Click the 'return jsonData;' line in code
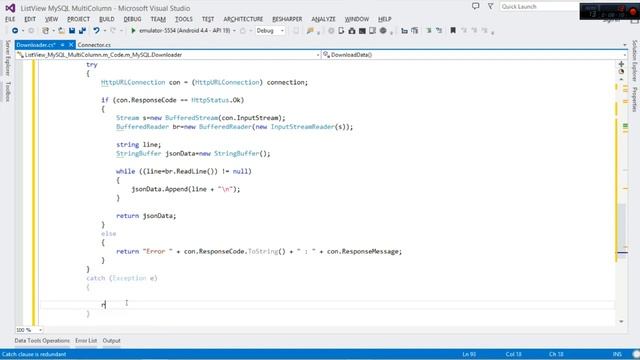This screenshot has height=360, width=640. pyautogui.click(x=146, y=216)
